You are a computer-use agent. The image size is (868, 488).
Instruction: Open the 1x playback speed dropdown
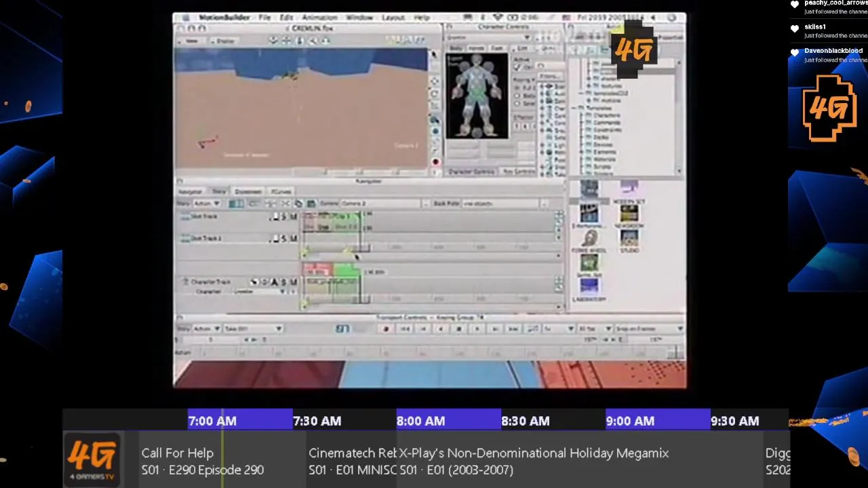558,329
